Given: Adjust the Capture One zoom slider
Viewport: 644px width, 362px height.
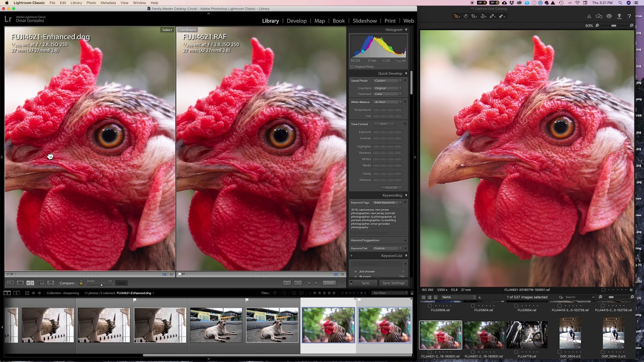Looking at the screenshot, I should click(x=614, y=26).
